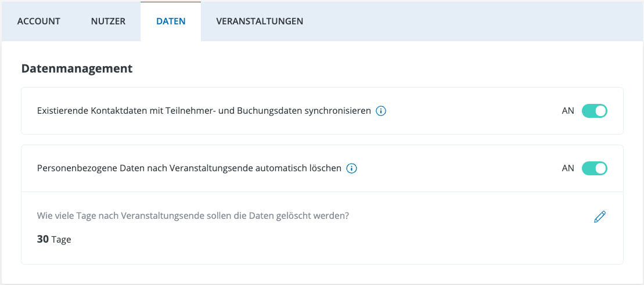The image size is (644, 285).
Task: Click the "Personenbezogene Daten" deletion label
Action: 189,169
